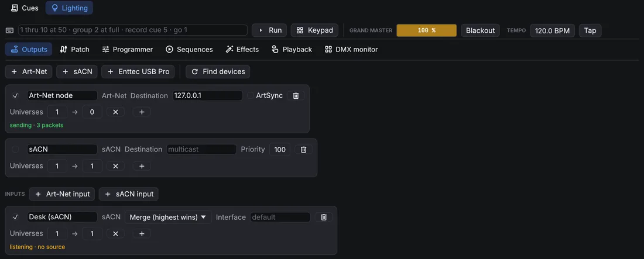Screen dimensions: 644x259
Task: Add universe mapping to Art-Net node
Action: pyautogui.click(x=142, y=112)
